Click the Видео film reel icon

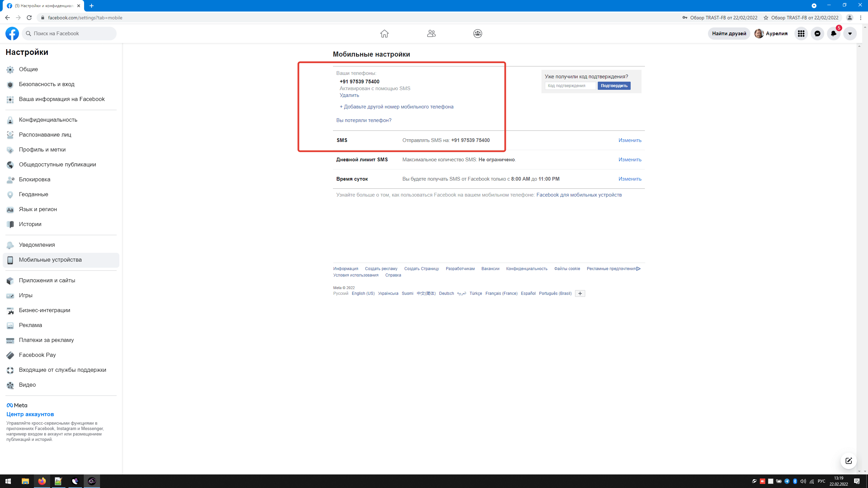(10, 385)
